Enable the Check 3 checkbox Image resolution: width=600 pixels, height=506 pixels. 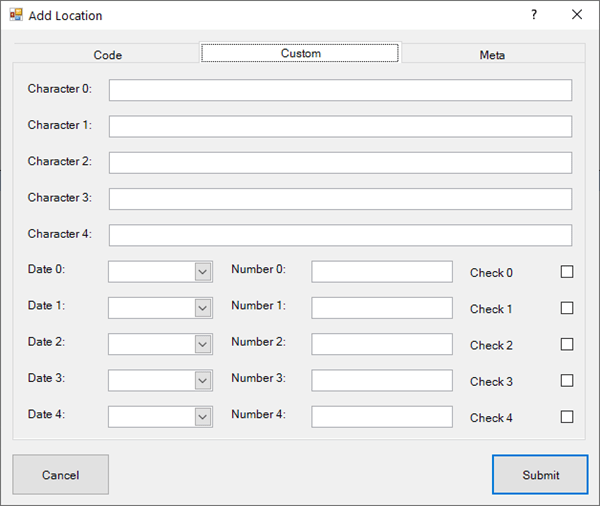(567, 381)
